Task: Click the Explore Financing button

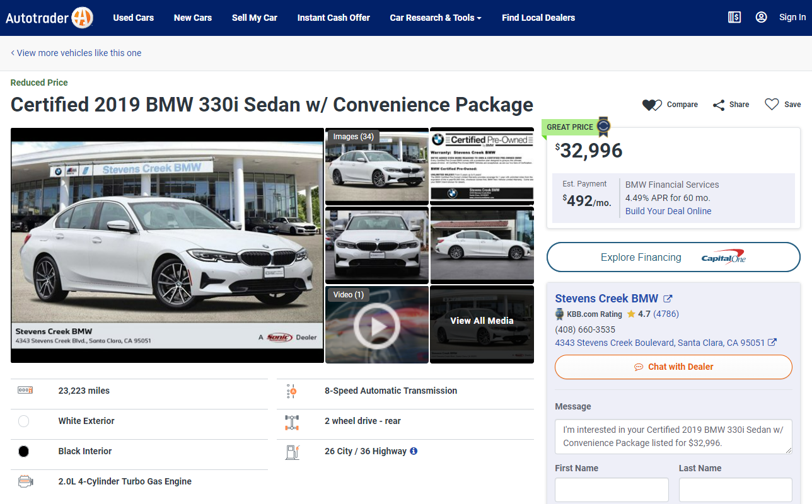Action: coord(673,258)
